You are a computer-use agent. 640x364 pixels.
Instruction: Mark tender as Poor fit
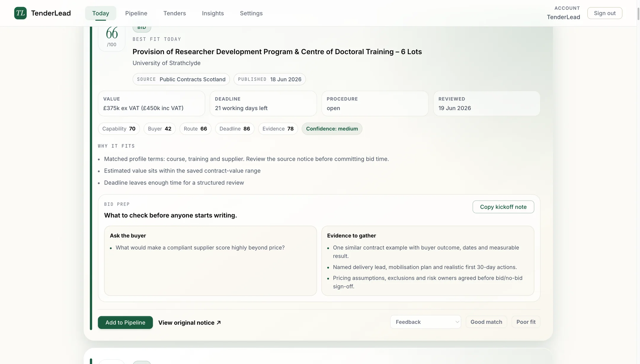526,322
